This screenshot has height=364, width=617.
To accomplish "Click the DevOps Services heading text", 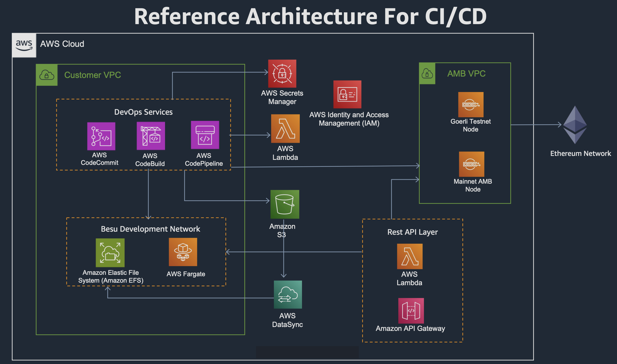I will (x=143, y=112).
